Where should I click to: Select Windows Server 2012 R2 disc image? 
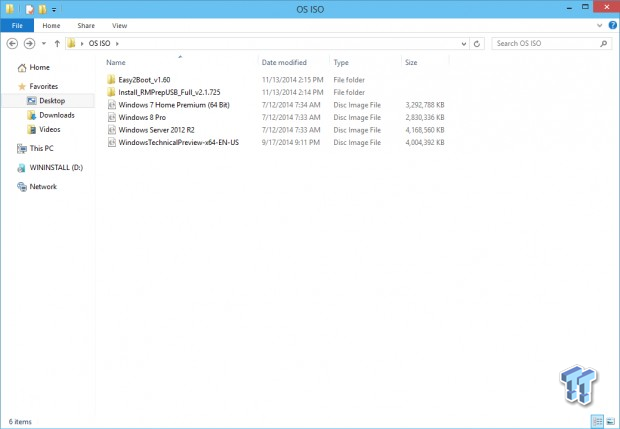click(157, 130)
